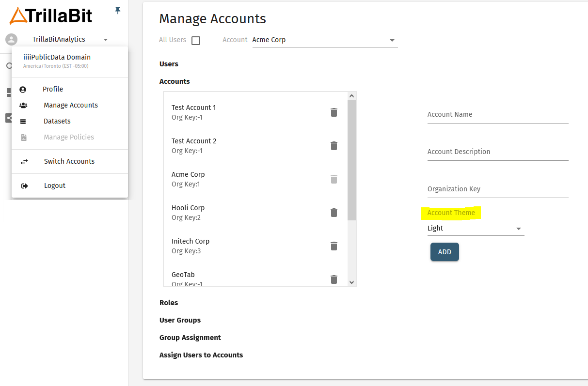
Task: Select Datasets in the user menu
Action: pos(57,121)
